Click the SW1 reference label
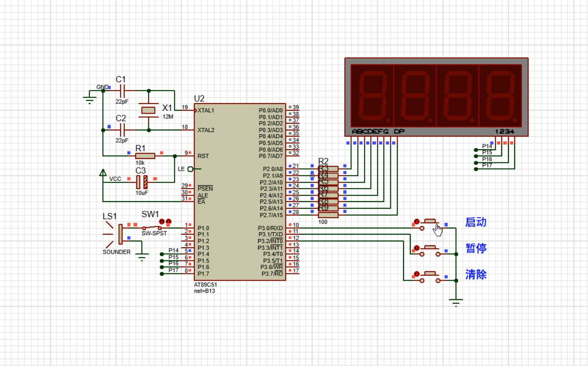588x366 pixels. [150, 215]
